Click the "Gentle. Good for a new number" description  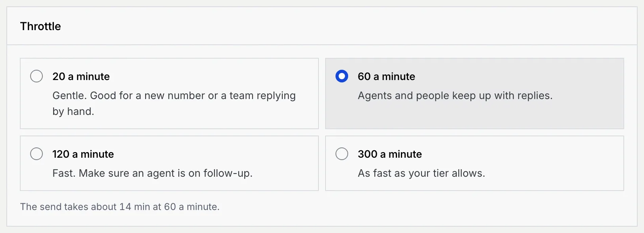(x=174, y=103)
